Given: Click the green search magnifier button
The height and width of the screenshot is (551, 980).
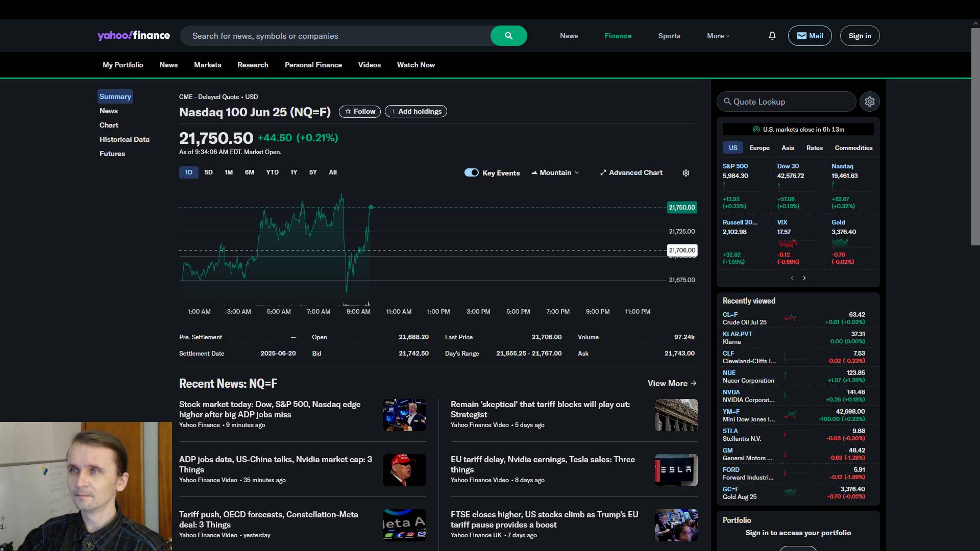Looking at the screenshot, I should tap(508, 36).
